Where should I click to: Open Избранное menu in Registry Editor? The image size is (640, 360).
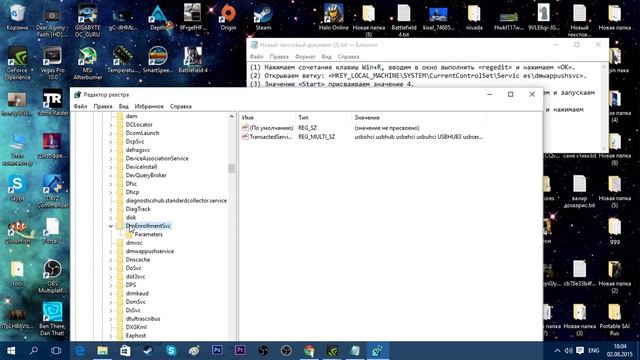click(149, 106)
